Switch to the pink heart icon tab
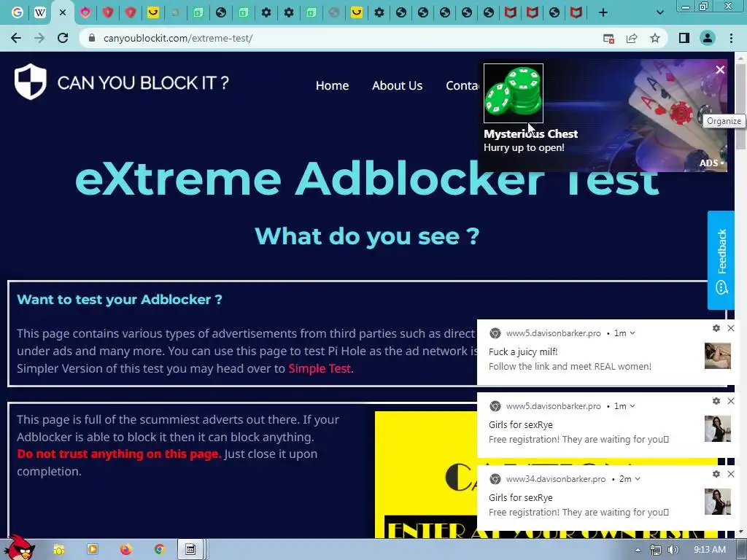Screen dimensions: 747x560 click(x=85, y=13)
